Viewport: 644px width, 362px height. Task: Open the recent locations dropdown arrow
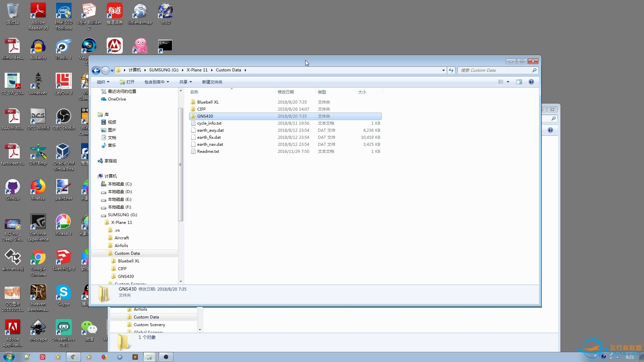112,71
